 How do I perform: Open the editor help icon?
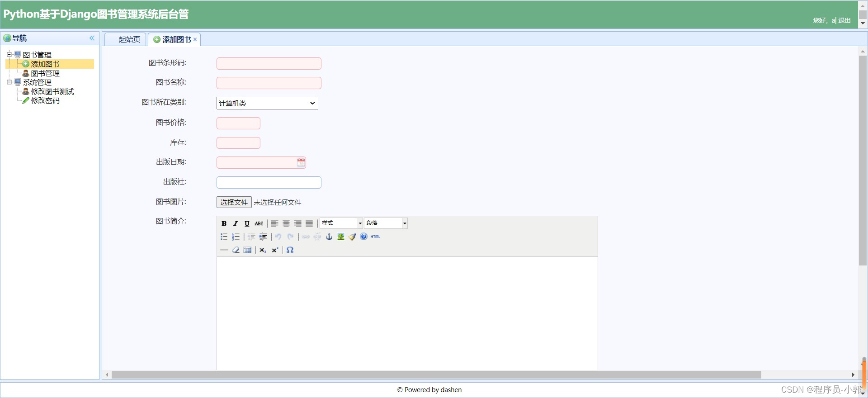364,237
